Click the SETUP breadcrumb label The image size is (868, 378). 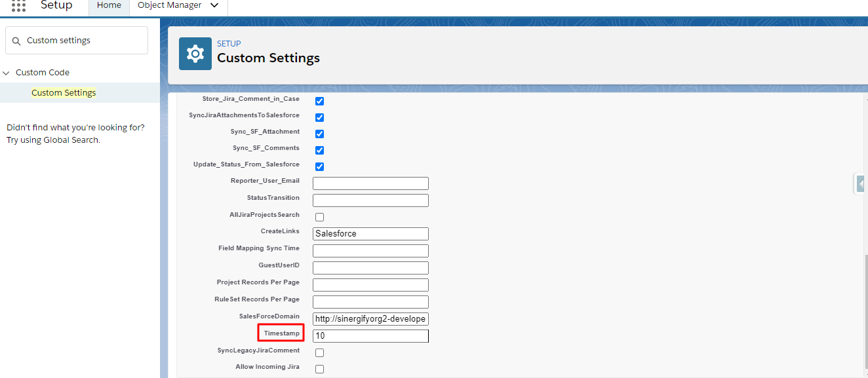click(229, 43)
